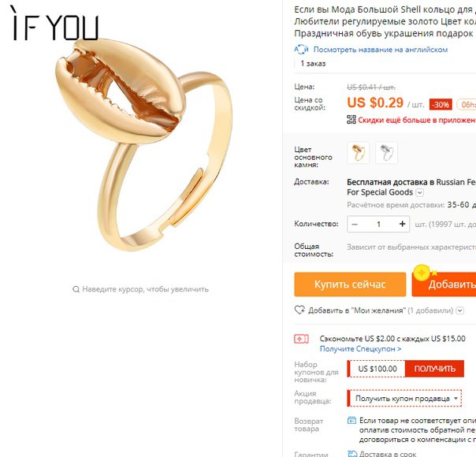Viewport: 476px width, 457px height.
Task: Click the on-time delivery guarantee icon
Action: point(352,454)
